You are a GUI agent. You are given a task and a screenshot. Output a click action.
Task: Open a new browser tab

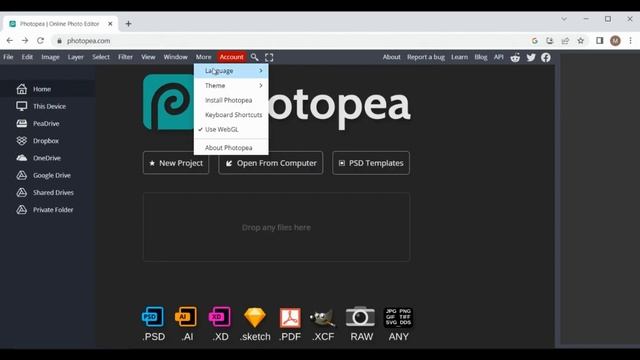click(x=129, y=24)
